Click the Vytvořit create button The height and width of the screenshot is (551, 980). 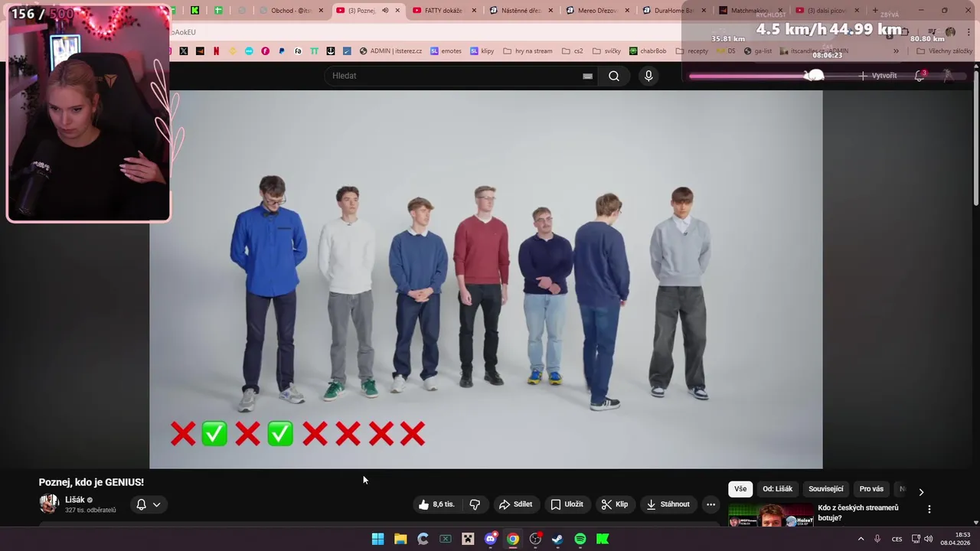pyautogui.click(x=877, y=76)
